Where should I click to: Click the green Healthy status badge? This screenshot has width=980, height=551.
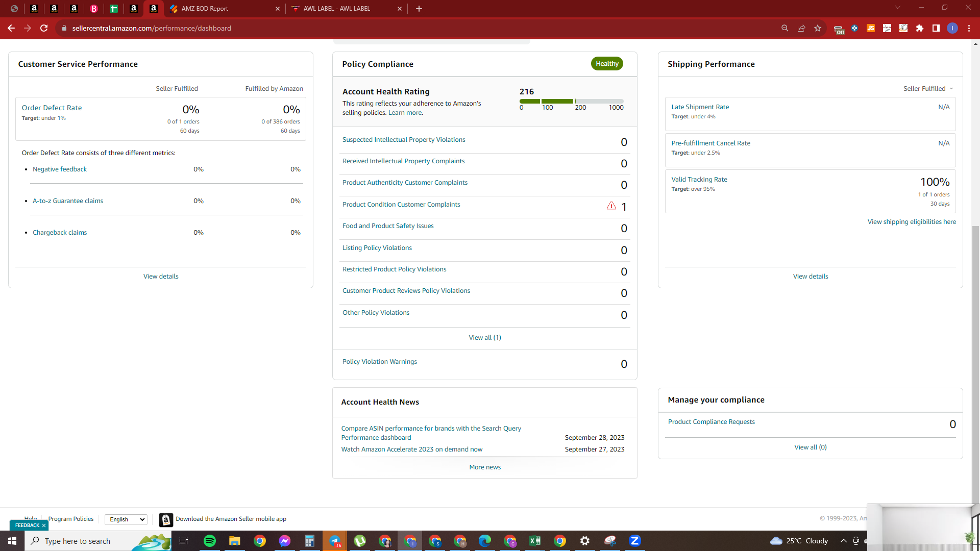607,64
